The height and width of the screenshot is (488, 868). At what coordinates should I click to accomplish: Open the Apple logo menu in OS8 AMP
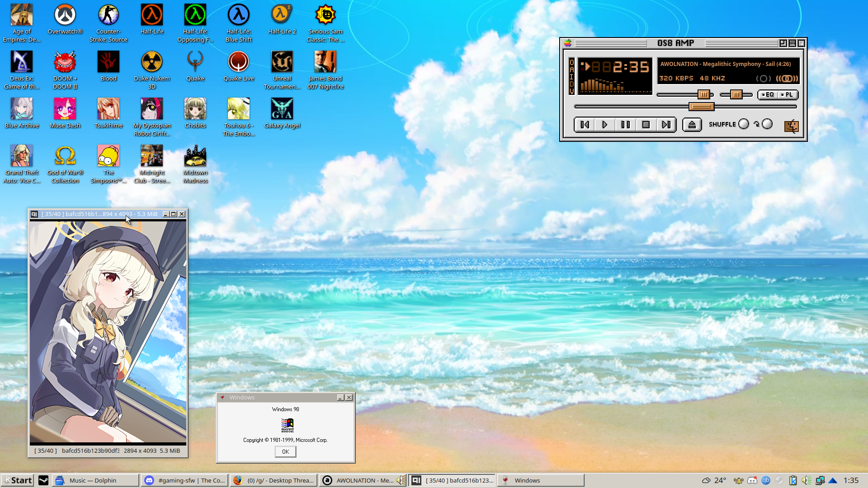pos(568,43)
